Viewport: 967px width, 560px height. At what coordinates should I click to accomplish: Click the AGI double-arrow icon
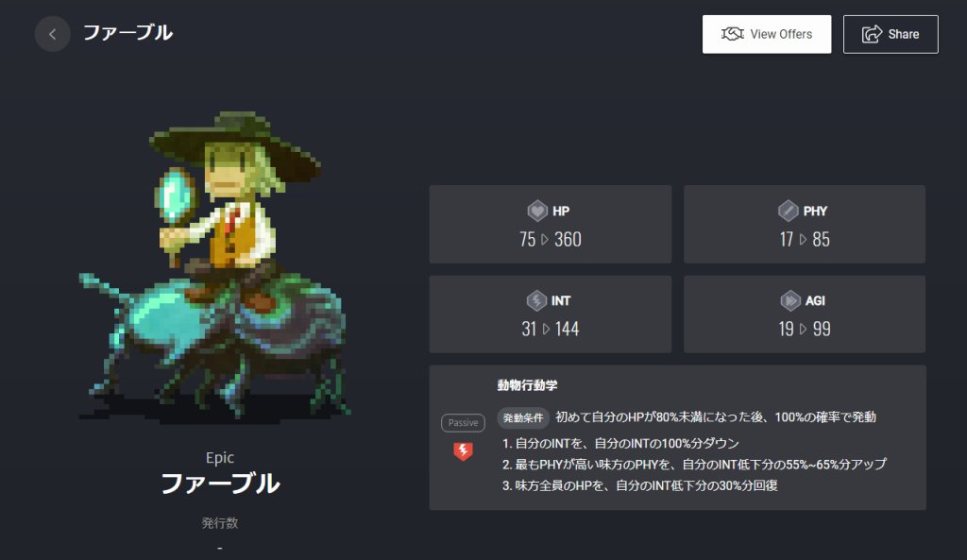tap(790, 301)
